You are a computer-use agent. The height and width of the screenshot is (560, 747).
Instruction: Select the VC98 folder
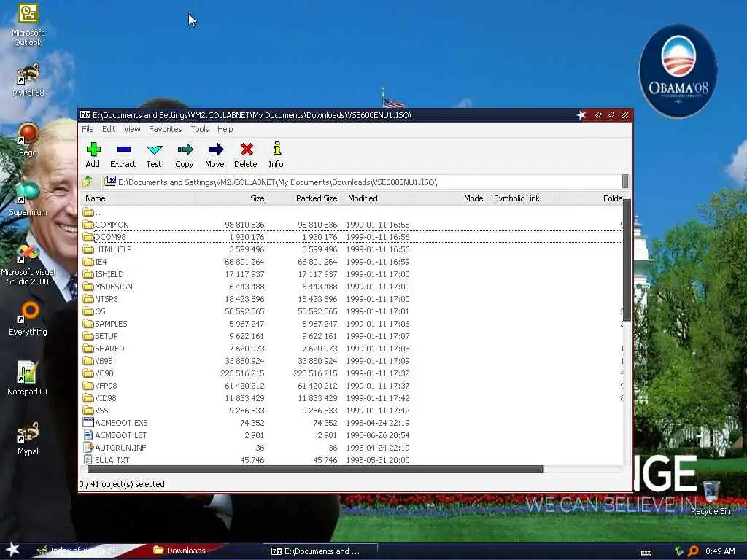click(98, 373)
